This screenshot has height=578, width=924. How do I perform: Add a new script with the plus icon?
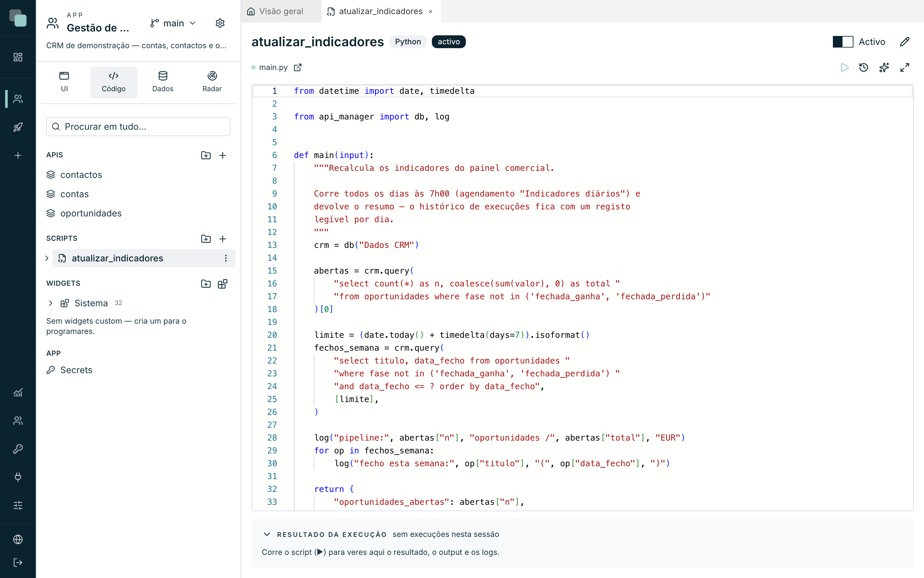click(223, 239)
